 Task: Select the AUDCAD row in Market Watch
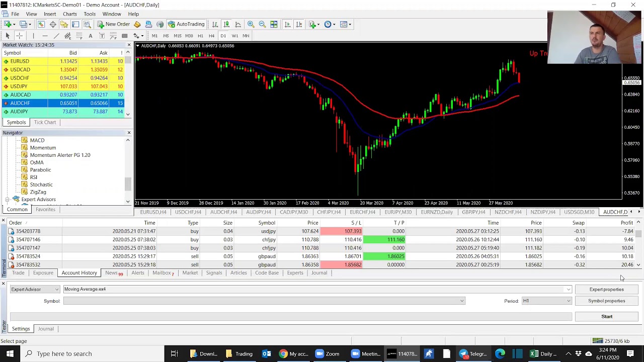click(x=63, y=95)
